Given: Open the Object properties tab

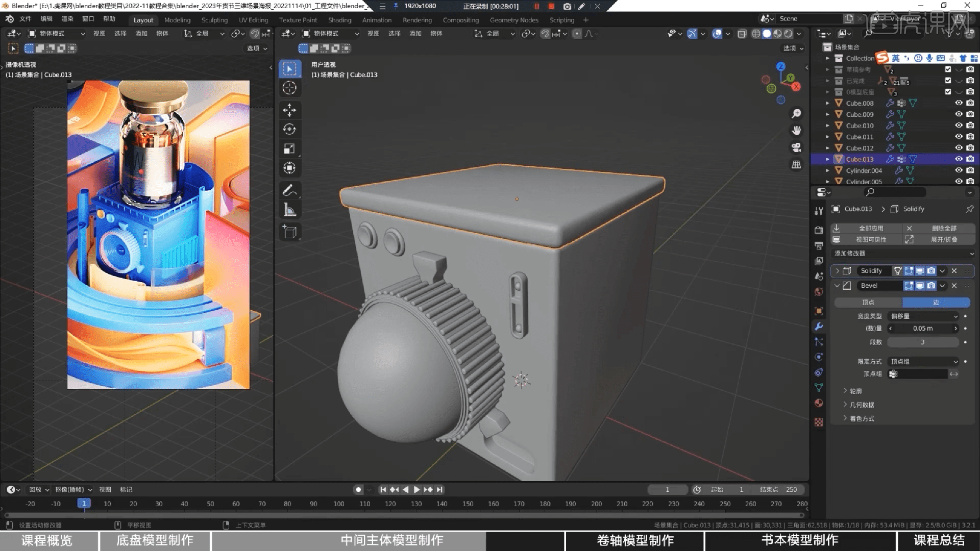Looking at the screenshot, I should (819, 311).
